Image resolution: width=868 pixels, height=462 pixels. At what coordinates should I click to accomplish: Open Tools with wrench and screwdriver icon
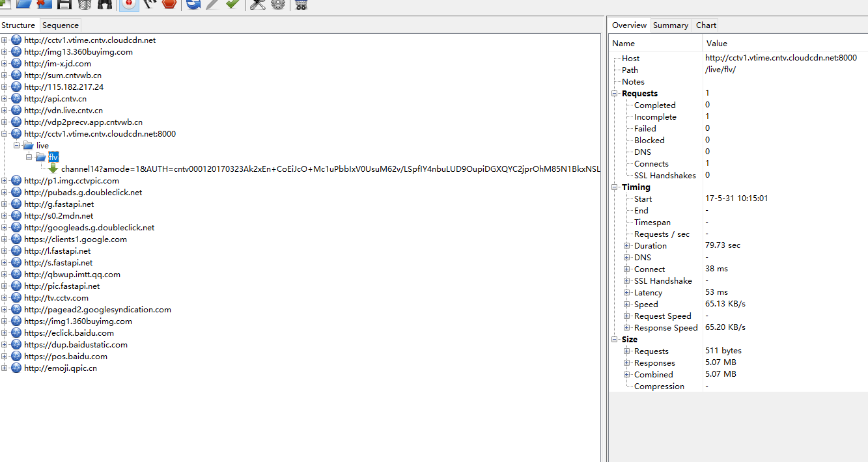(258, 4)
